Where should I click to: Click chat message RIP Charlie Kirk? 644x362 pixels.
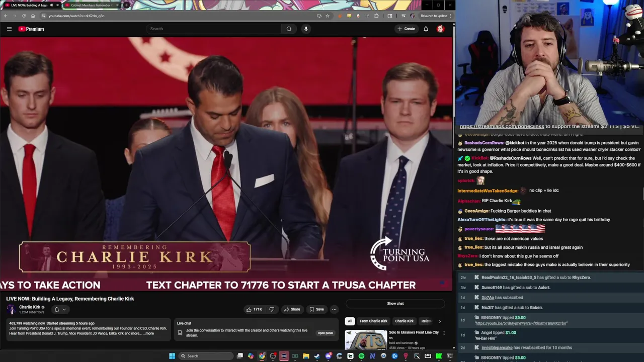497,201
